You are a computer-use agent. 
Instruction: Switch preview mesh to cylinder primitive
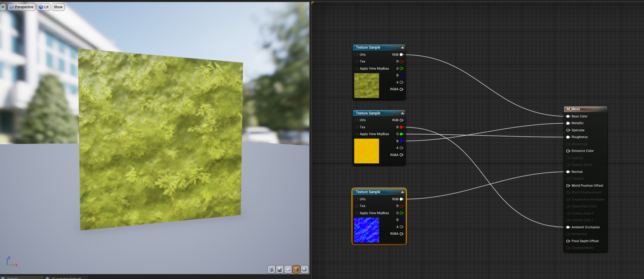pyautogui.click(x=271, y=269)
